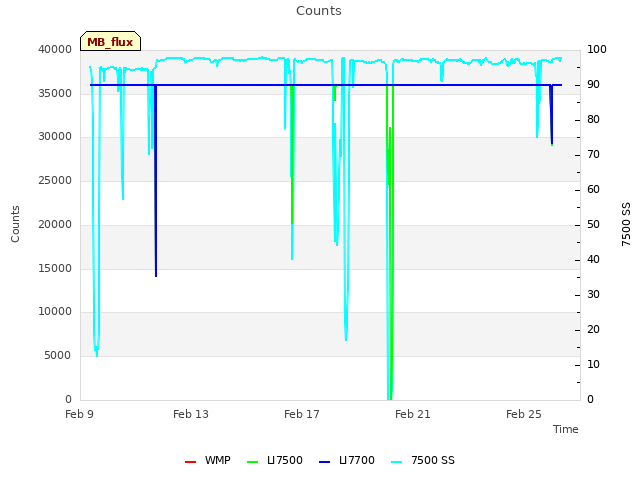Click the Time x-axis label
Viewport: 640px width, 480px height.
tap(566, 429)
